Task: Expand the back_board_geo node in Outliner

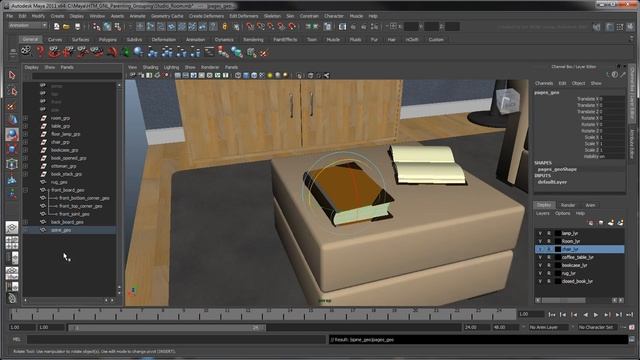Action: tap(26, 222)
